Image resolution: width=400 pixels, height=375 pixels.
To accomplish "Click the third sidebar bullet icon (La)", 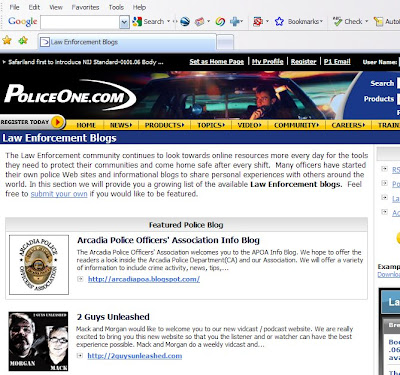I will click(x=384, y=197).
